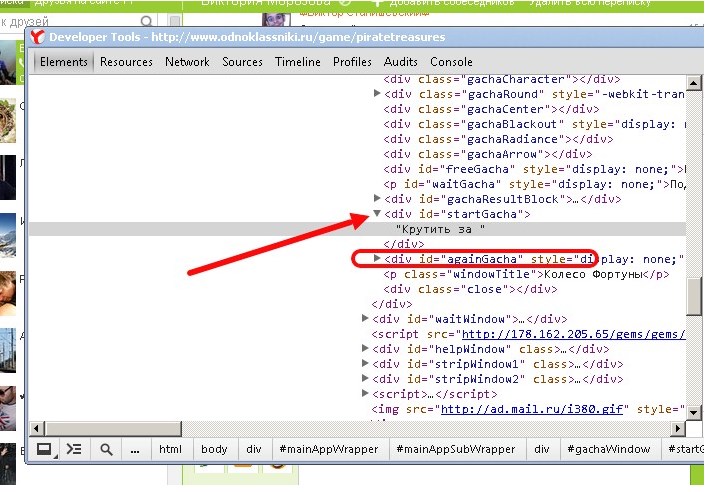Screen dimensions: 705x492
Task: Click the vertical scrollbar up arrow
Action: click(x=694, y=83)
